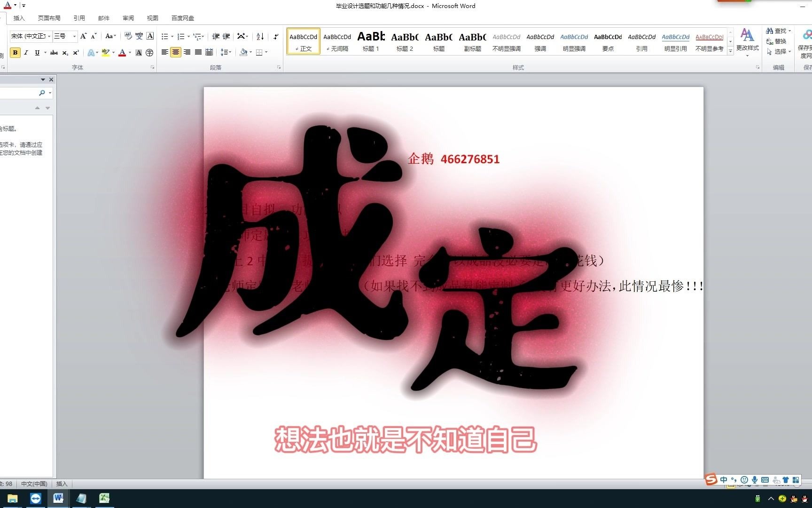Toggle Superscript formatting
812x508 pixels.
[76, 53]
